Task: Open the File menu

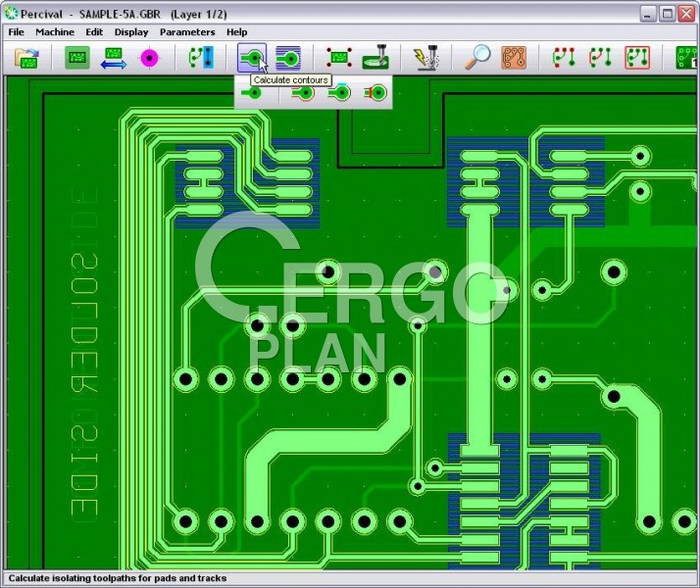Action: pos(16,32)
